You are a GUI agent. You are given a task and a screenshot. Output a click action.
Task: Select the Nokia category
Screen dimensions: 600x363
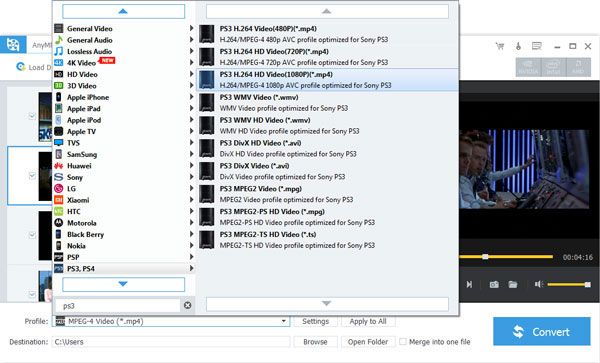tap(124, 246)
